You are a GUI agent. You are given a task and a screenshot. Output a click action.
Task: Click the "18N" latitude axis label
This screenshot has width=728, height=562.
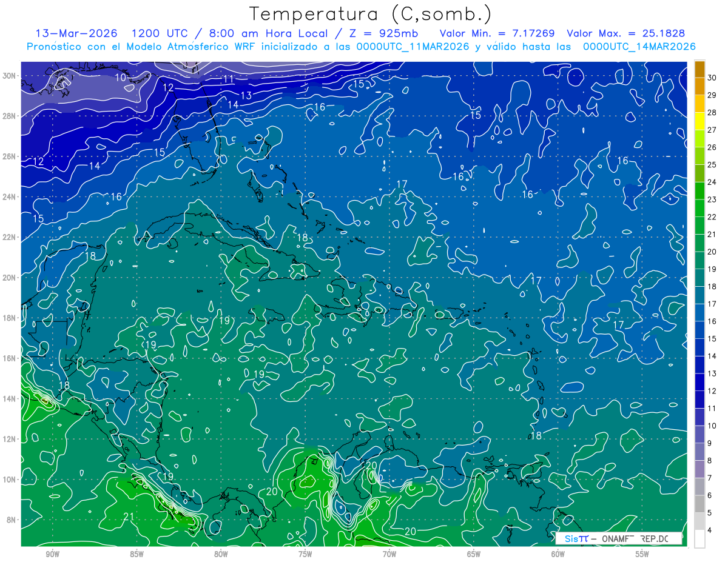click(x=9, y=318)
